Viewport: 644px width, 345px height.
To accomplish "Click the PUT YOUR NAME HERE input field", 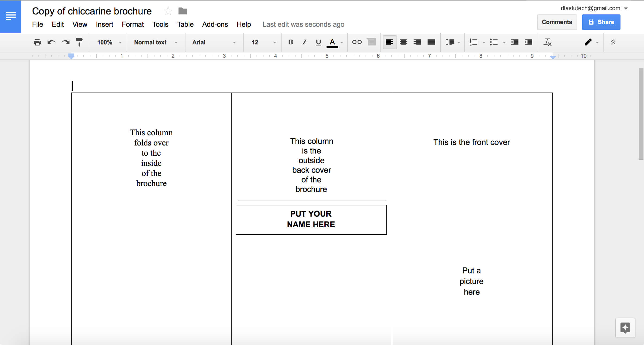I will point(311,219).
